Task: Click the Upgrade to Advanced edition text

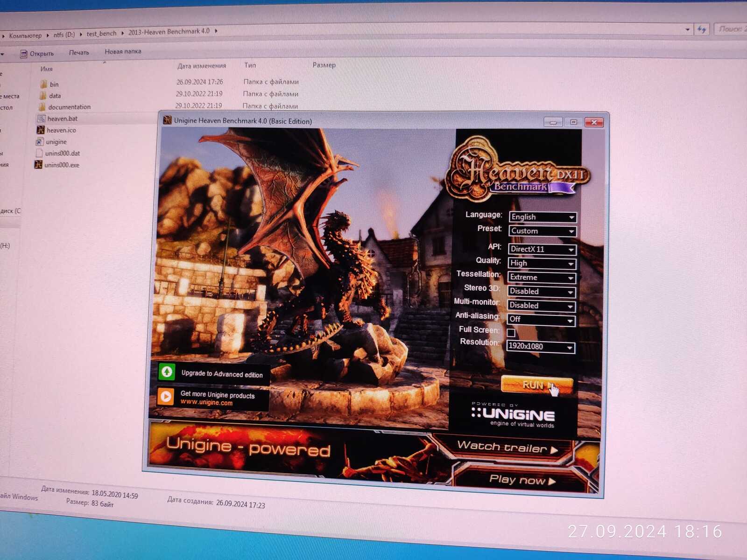Action: [222, 374]
